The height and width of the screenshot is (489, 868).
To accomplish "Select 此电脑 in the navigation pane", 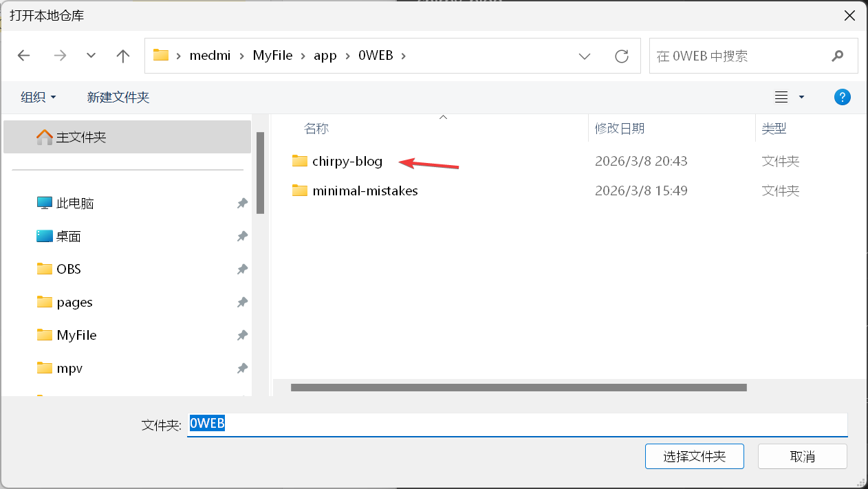I will [74, 203].
